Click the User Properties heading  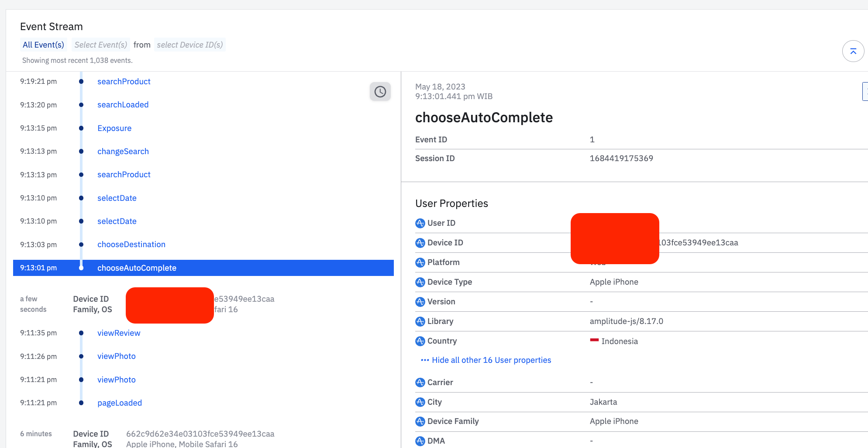point(451,203)
